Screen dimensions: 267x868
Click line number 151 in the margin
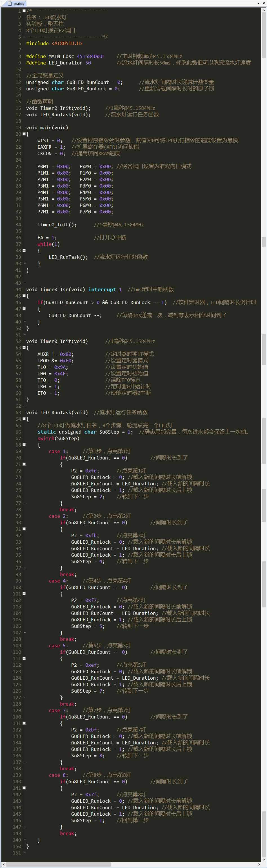17,853
